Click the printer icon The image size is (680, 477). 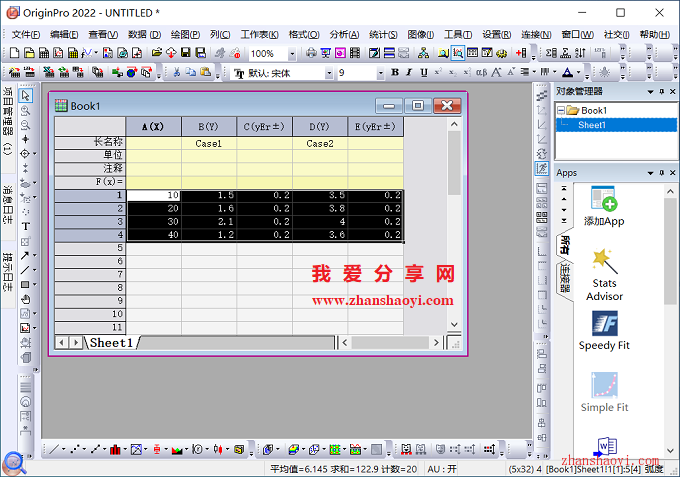coord(311,53)
